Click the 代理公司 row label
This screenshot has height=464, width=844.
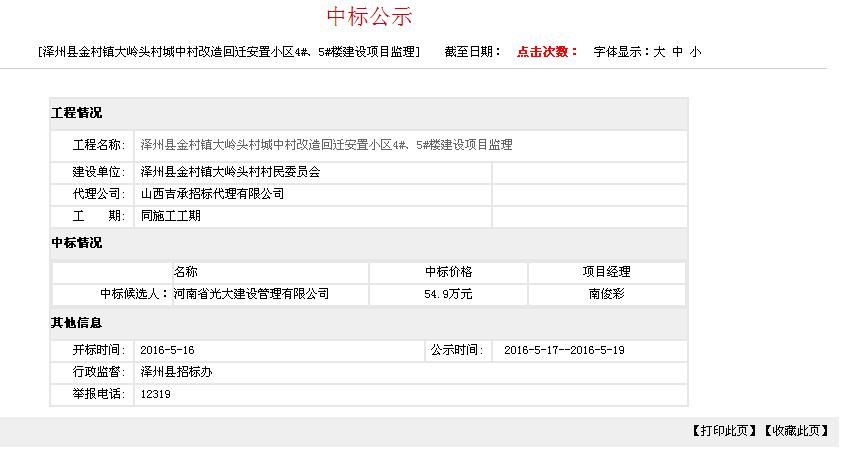pos(99,194)
